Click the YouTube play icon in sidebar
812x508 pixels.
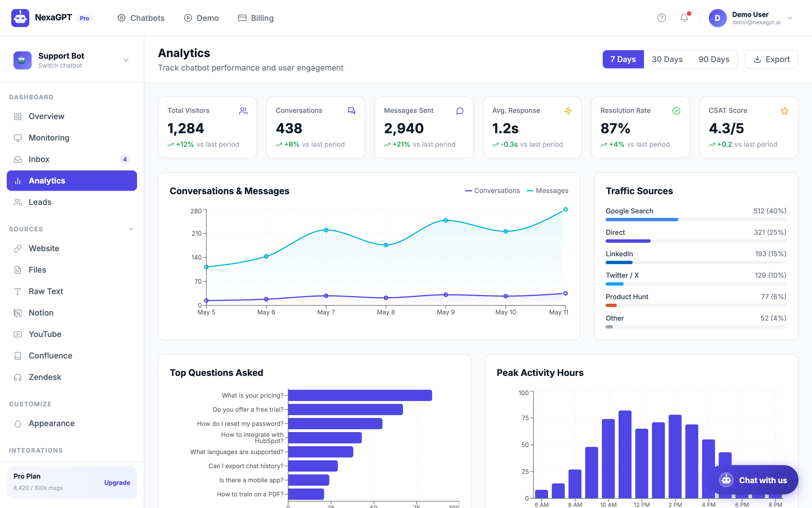[18, 335]
